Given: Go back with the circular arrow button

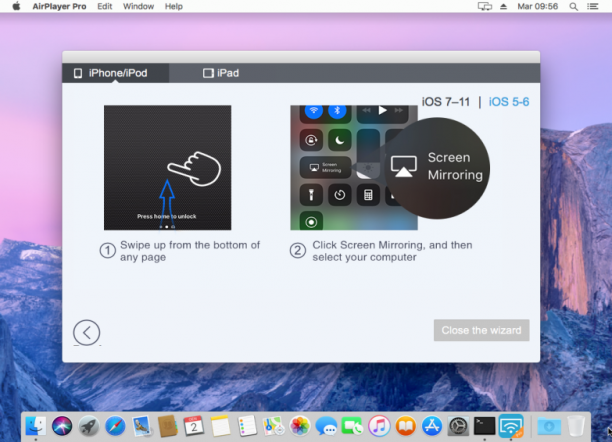Looking at the screenshot, I should click(86, 333).
